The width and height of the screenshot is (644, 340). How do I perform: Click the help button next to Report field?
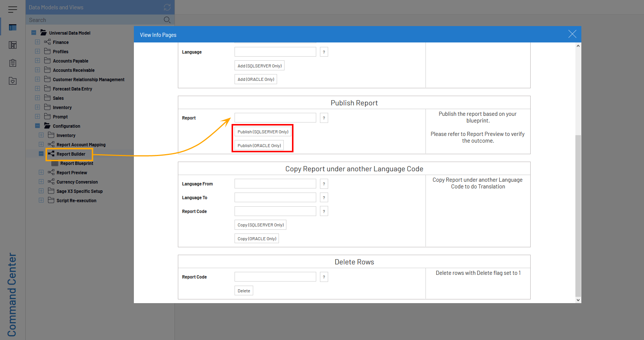point(324,118)
